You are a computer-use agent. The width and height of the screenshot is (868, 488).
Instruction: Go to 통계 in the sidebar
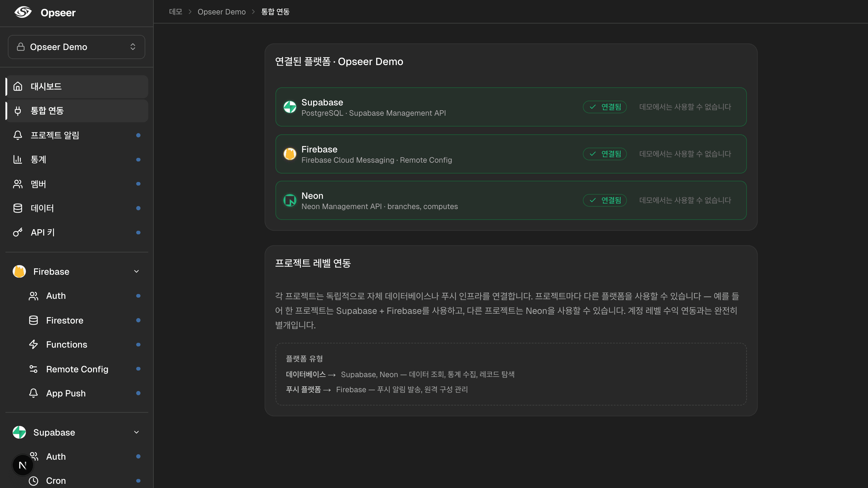[77, 159]
